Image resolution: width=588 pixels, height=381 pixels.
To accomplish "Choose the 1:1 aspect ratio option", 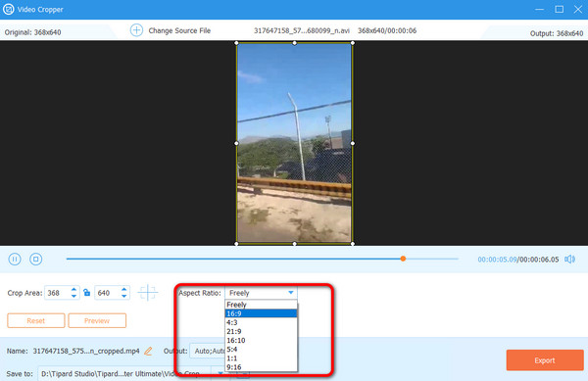I will 261,358.
